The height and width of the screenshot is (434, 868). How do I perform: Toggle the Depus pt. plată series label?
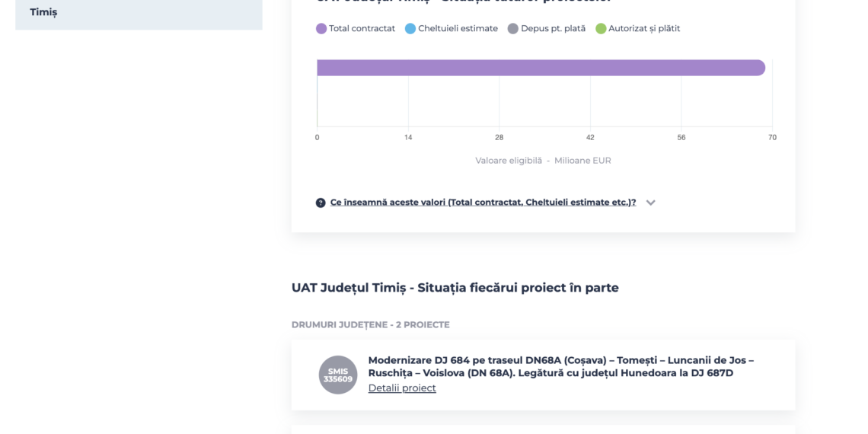pos(553,29)
